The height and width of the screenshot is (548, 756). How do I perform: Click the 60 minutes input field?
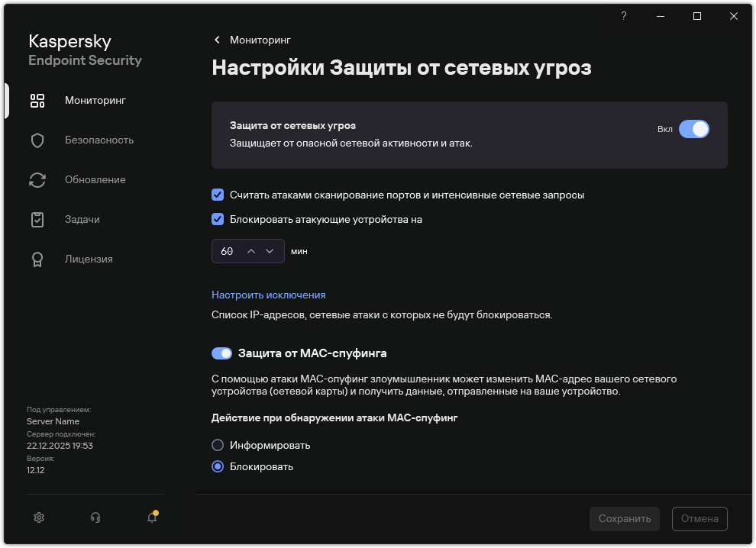click(x=229, y=250)
